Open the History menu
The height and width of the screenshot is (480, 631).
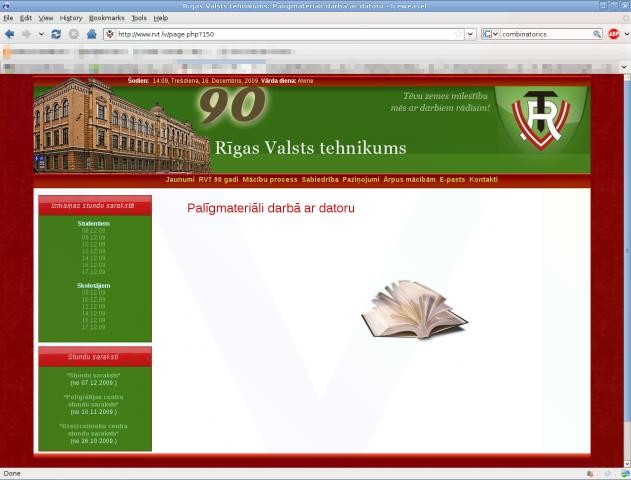tap(71, 18)
